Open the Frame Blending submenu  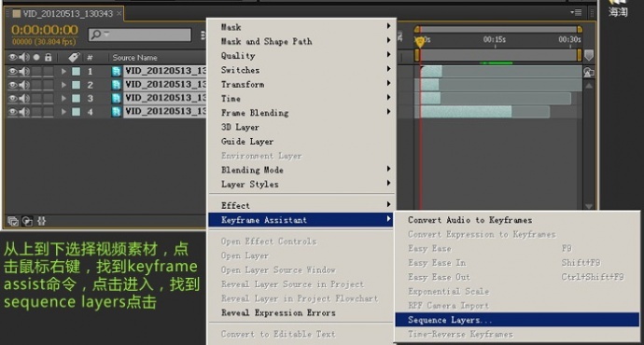(x=301, y=113)
